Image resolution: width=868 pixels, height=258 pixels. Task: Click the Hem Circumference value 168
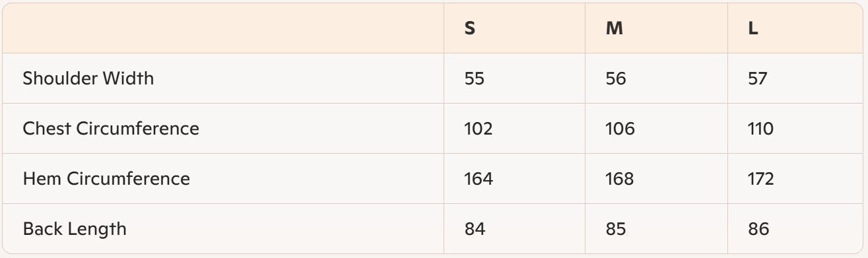click(620, 179)
